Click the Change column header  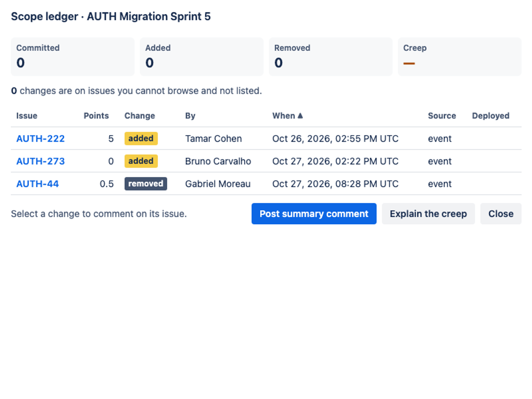(140, 116)
